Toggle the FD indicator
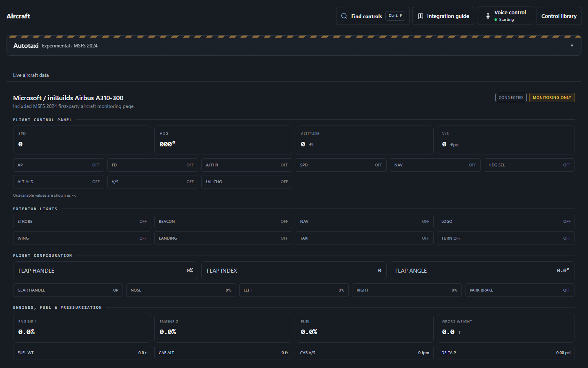Image resolution: width=588 pixels, height=368 pixels. click(x=153, y=165)
